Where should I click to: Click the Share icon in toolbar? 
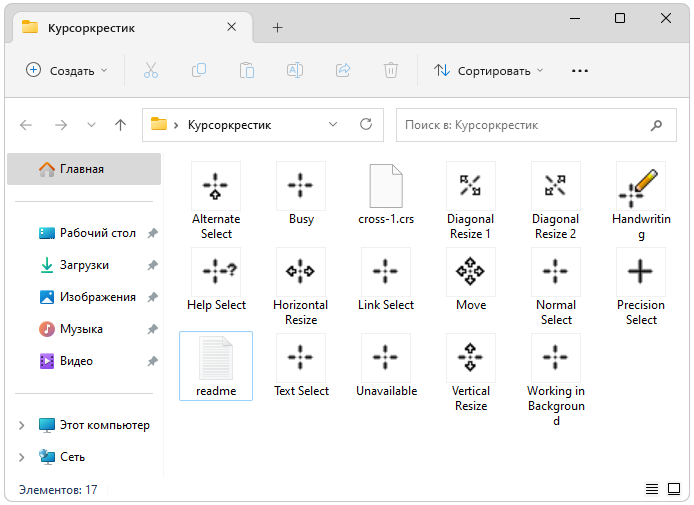[x=343, y=70]
